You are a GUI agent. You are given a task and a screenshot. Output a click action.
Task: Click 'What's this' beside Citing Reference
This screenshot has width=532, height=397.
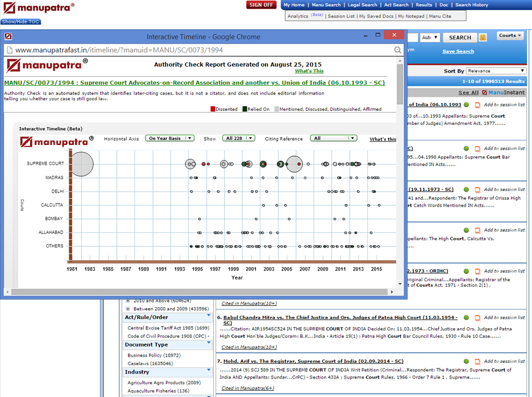coord(382,139)
